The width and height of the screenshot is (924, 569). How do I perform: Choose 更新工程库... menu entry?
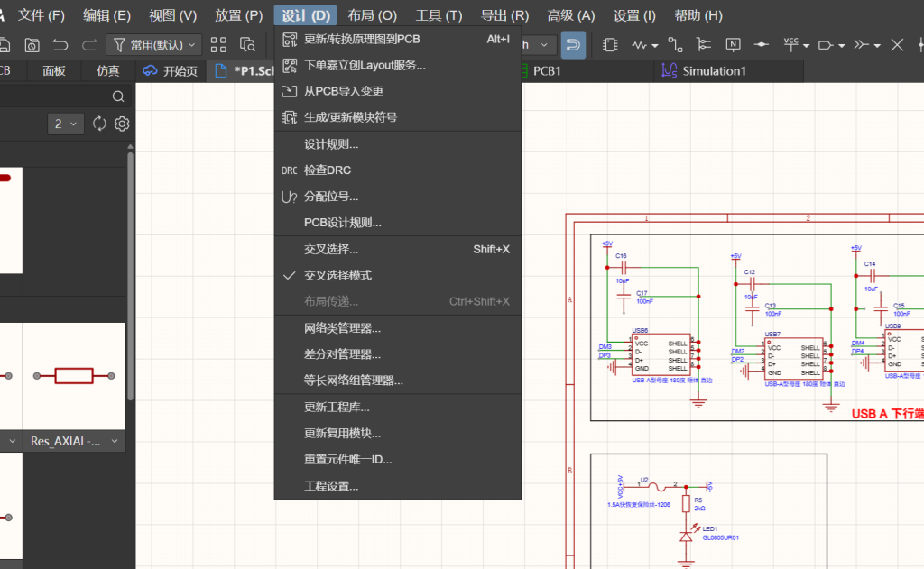(398, 407)
